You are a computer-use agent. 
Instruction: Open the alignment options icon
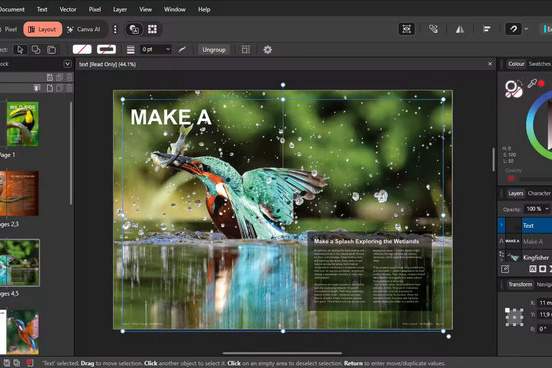point(487,29)
